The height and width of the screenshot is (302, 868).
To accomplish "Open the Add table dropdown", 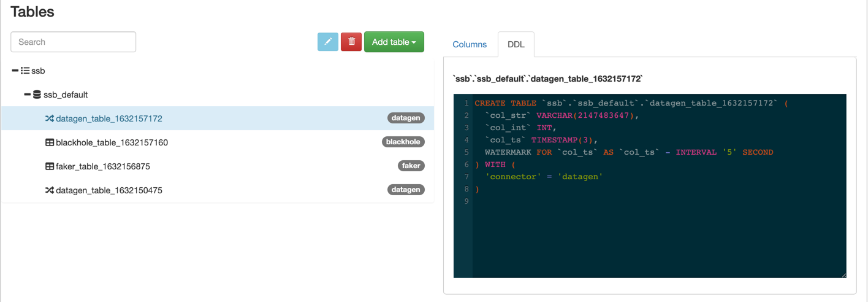I will click(x=394, y=42).
